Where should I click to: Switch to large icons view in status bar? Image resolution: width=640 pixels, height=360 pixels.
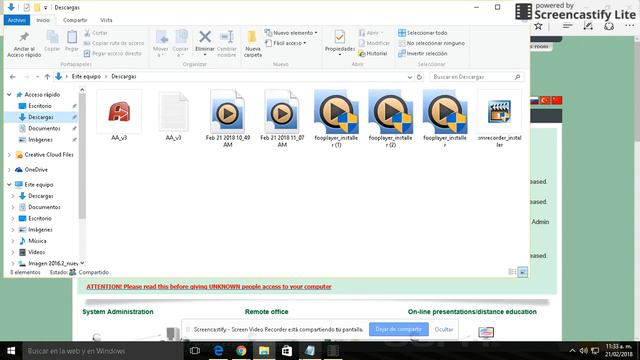522,272
